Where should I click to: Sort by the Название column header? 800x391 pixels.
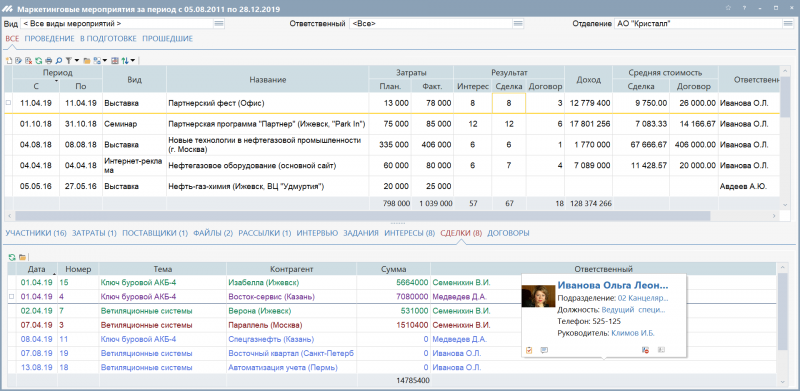tap(267, 80)
